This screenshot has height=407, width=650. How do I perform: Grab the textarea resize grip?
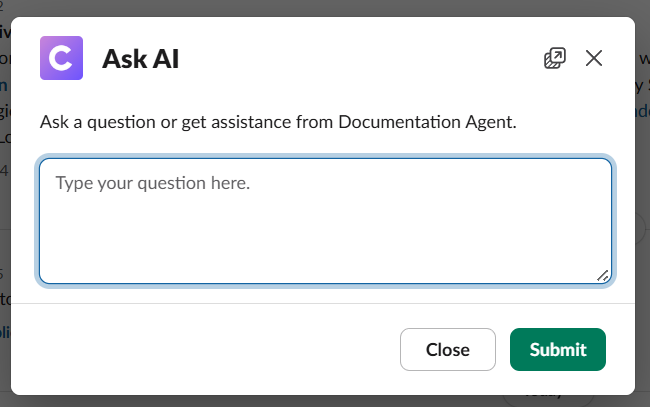click(x=603, y=275)
